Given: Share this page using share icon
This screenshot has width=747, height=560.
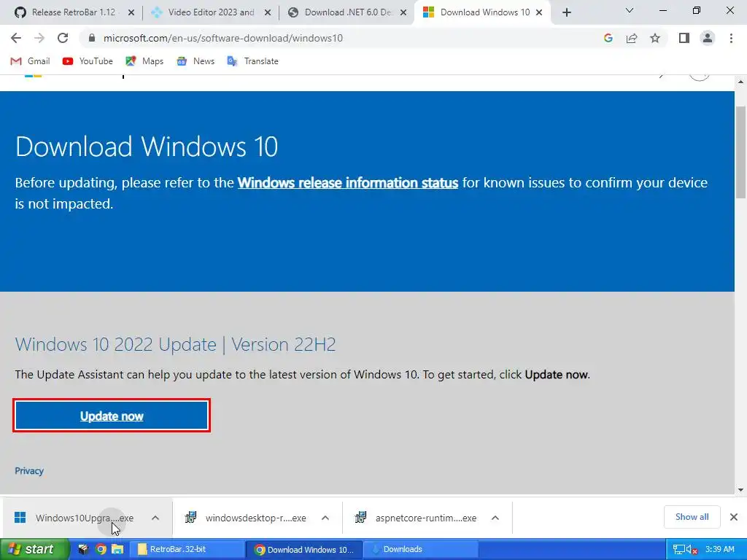Looking at the screenshot, I should (x=632, y=38).
